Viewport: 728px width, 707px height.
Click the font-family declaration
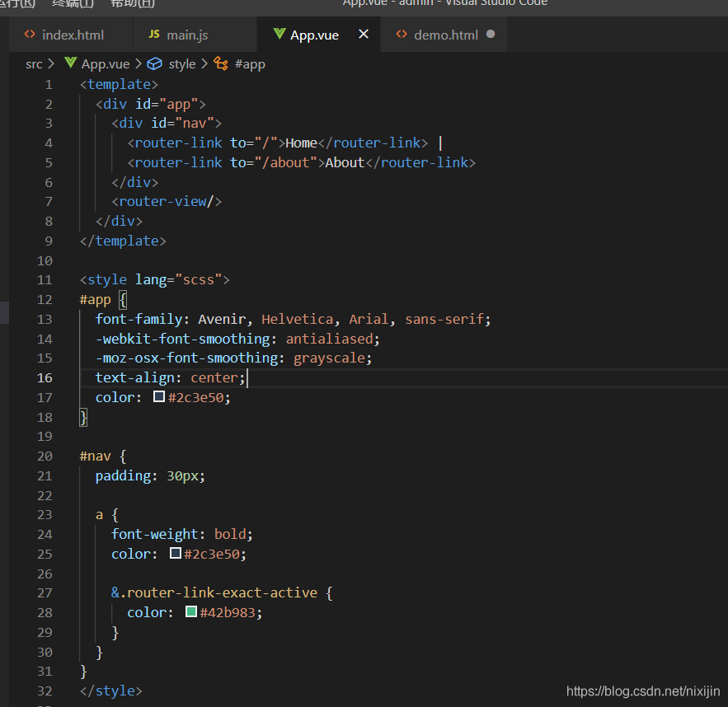[293, 319]
